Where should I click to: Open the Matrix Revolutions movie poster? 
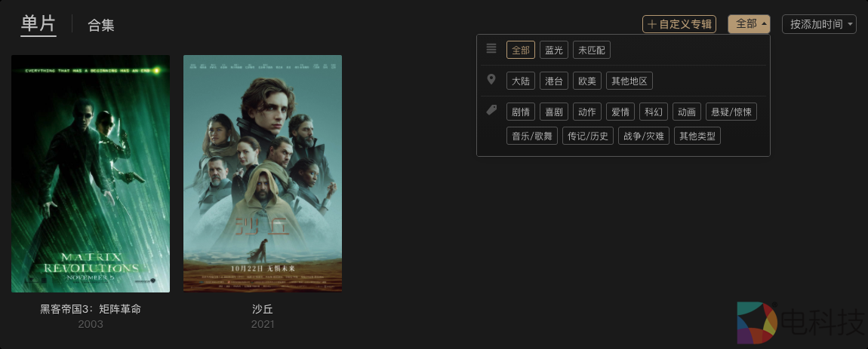click(x=91, y=173)
